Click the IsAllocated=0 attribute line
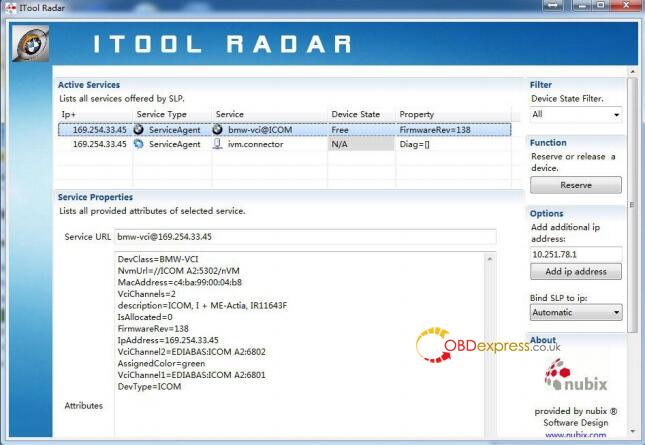 click(x=145, y=317)
